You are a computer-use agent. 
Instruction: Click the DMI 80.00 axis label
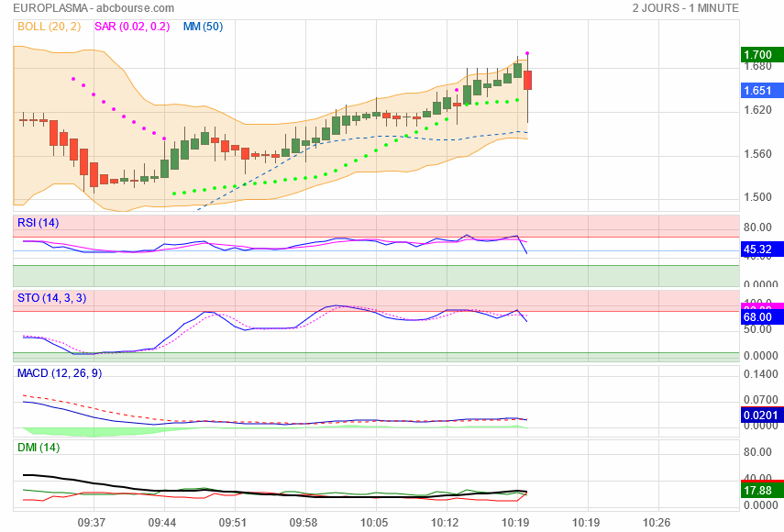(758, 452)
